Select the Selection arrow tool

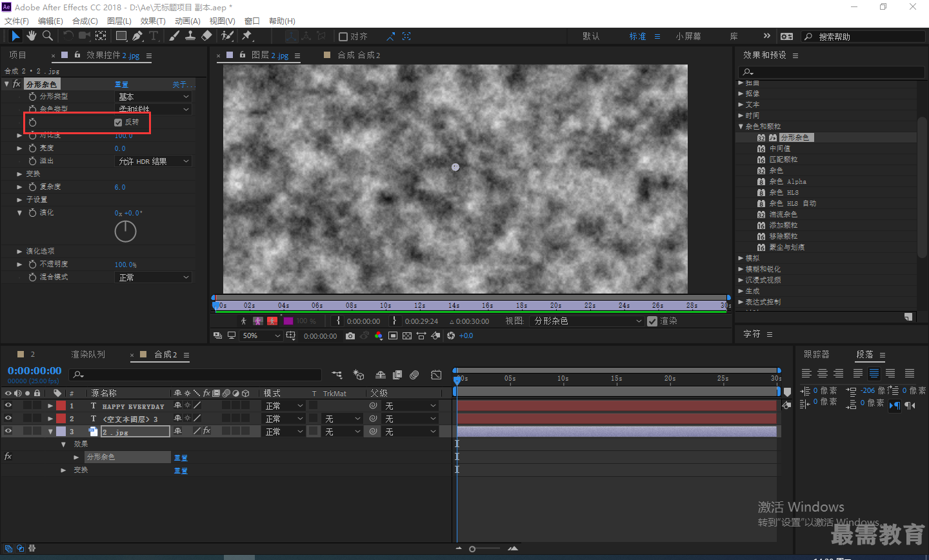point(15,36)
